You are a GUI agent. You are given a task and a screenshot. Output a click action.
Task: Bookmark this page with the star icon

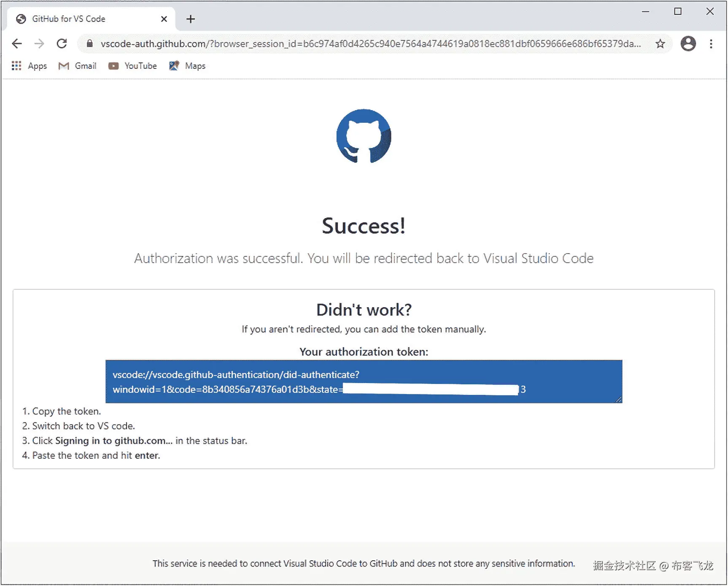(660, 43)
